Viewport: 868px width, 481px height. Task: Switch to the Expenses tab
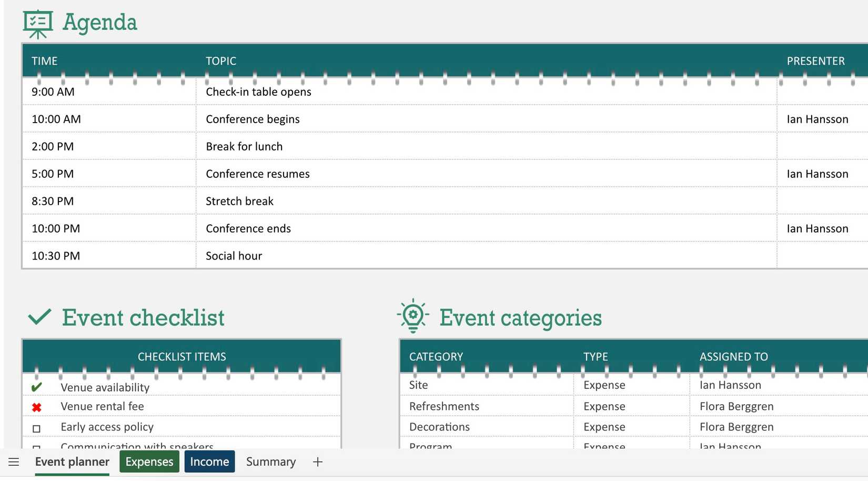[x=149, y=462]
